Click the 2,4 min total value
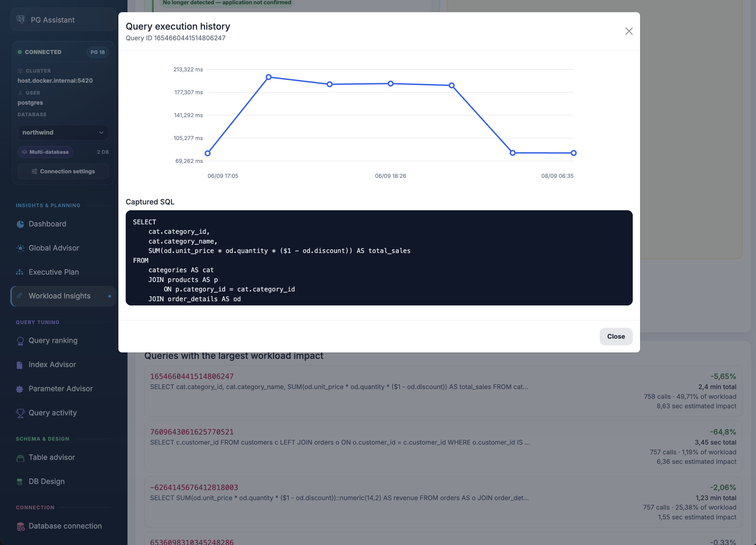756x545 pixels. (717, 387)
